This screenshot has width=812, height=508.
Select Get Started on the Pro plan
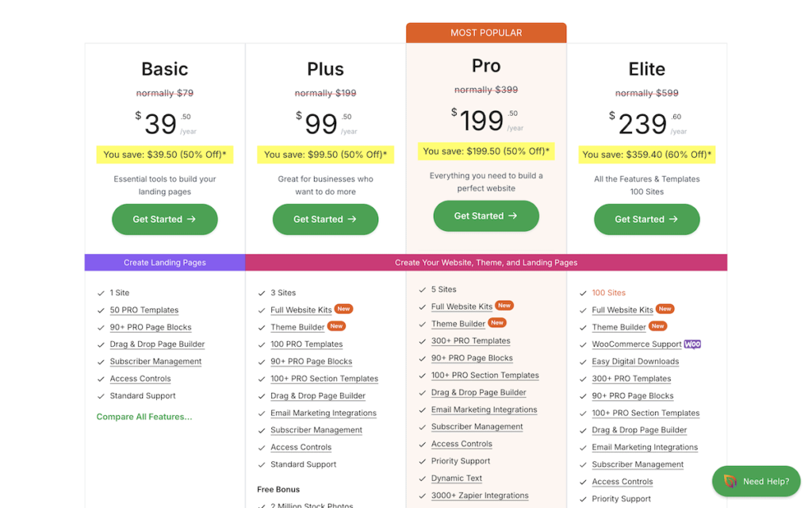click(x=485, y=216)
